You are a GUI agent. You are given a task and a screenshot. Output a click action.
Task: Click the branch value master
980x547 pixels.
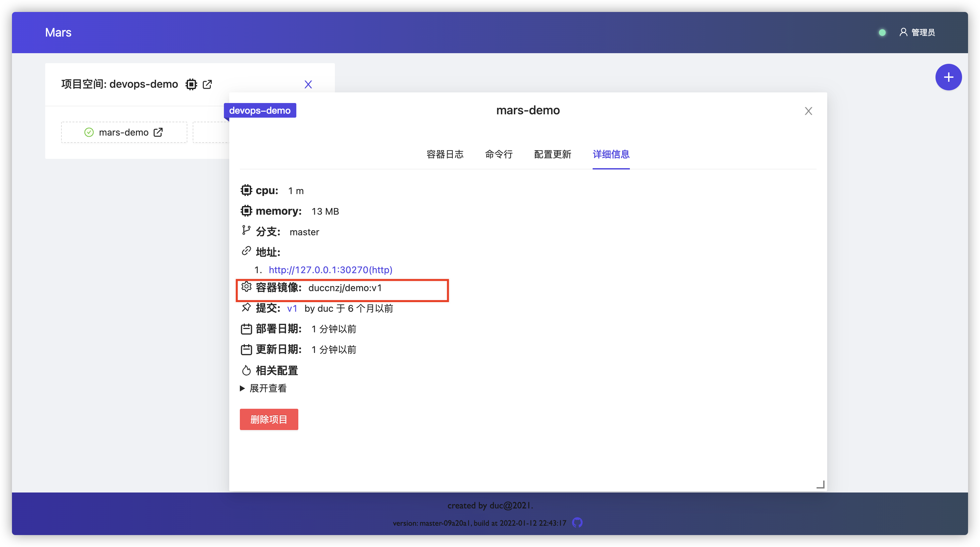[x=304, y=232]
